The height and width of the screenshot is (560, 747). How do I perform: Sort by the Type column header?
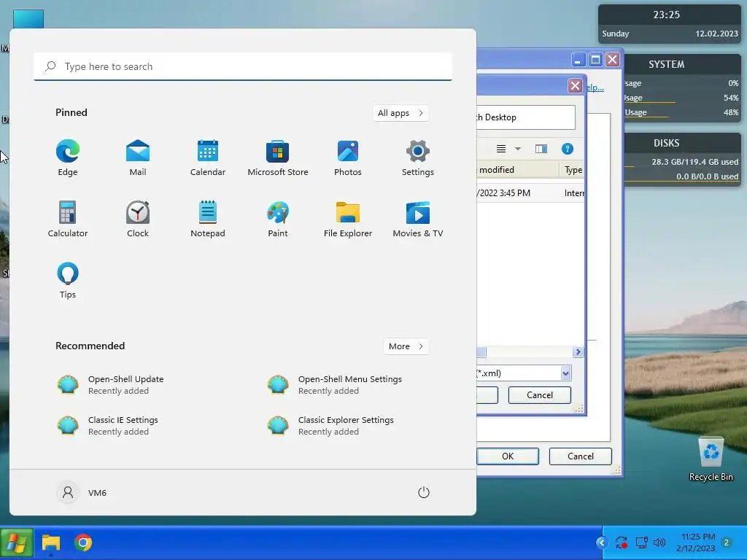point(572,169)
